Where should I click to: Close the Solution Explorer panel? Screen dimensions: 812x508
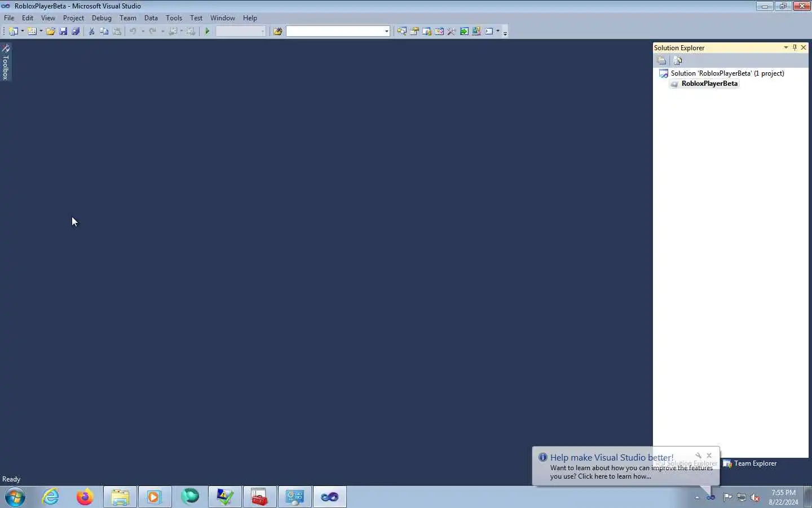click(804, 47)
